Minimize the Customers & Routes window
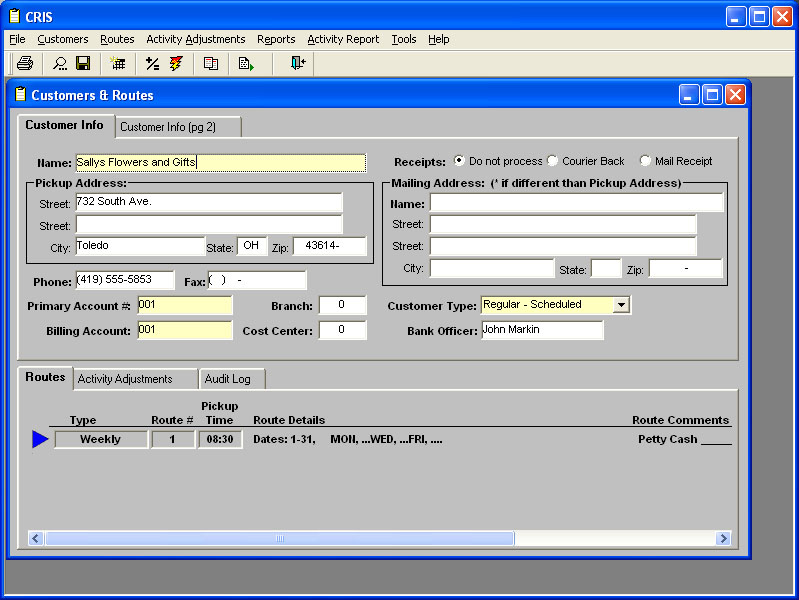 (688, 95)
